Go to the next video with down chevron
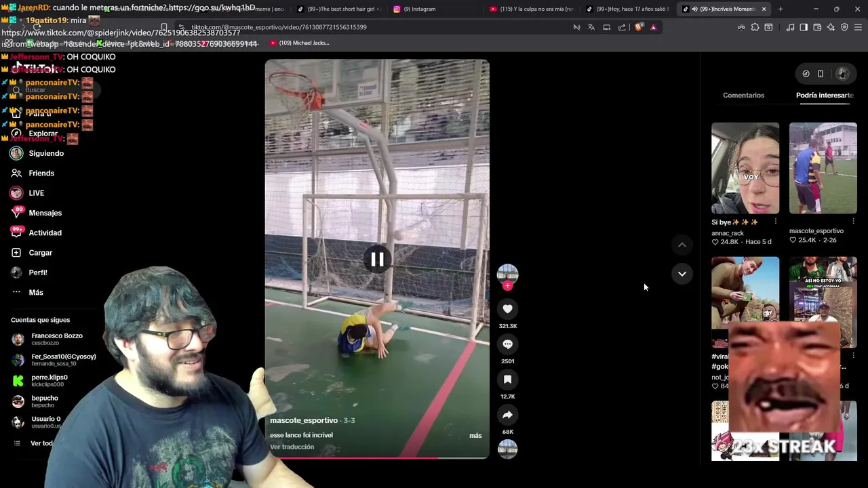This screenshot has width=868, height=488. tap(682, 274)
